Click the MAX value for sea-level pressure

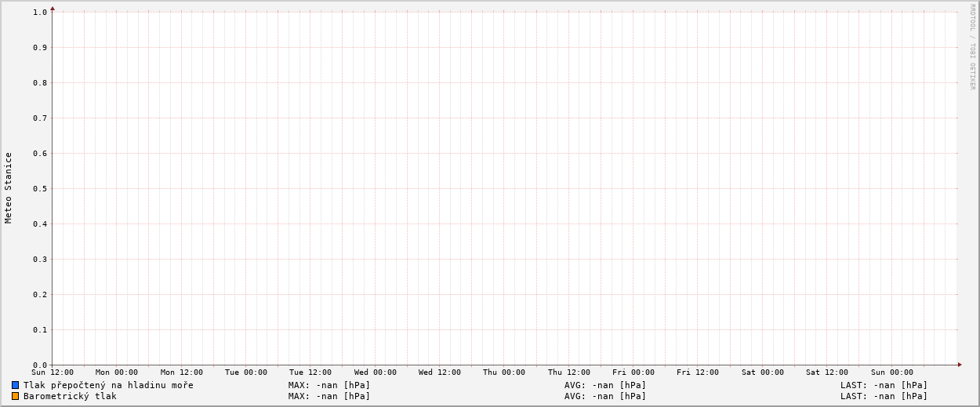tap(329, 385)
